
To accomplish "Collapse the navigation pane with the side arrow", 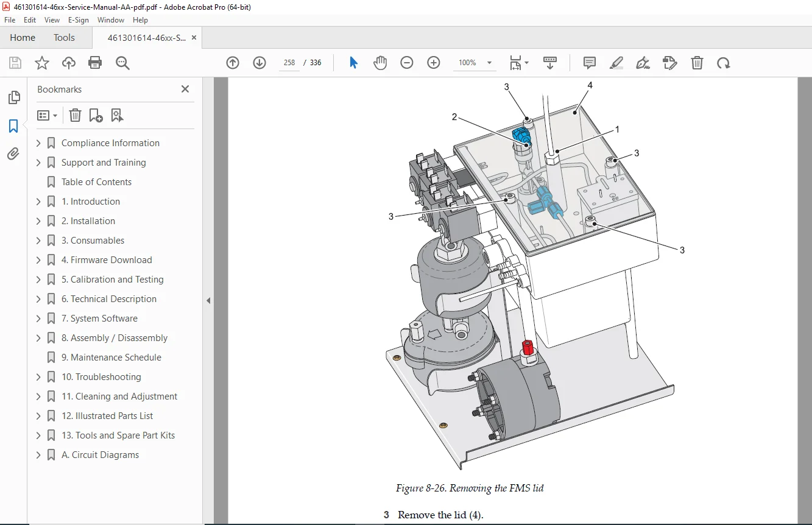I will [x=208, y=300].
